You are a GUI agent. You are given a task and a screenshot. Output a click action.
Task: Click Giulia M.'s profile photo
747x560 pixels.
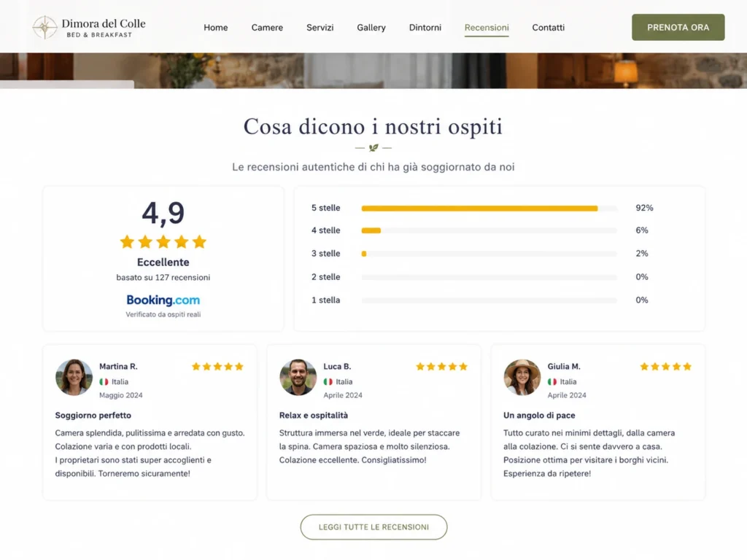click(522, 377)
